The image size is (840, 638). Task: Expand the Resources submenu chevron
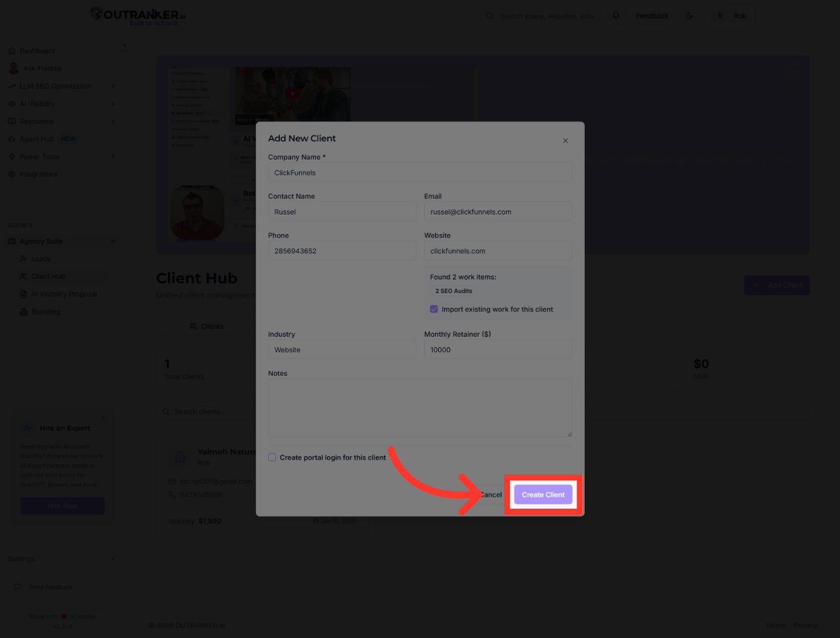point(113,122)
